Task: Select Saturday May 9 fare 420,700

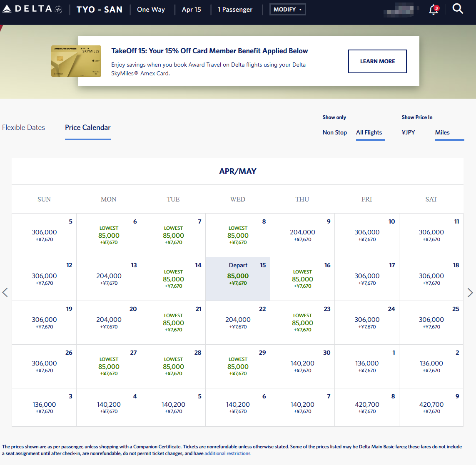Action: point(431,407)
